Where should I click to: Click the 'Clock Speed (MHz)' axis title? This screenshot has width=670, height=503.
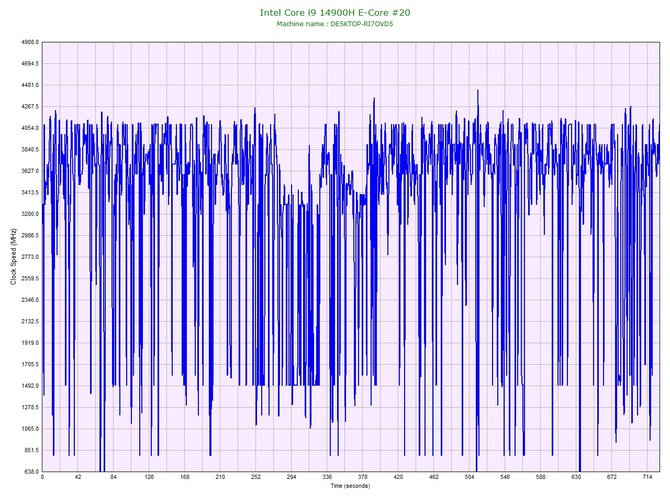pyautogui.click(x=13, y=257)
